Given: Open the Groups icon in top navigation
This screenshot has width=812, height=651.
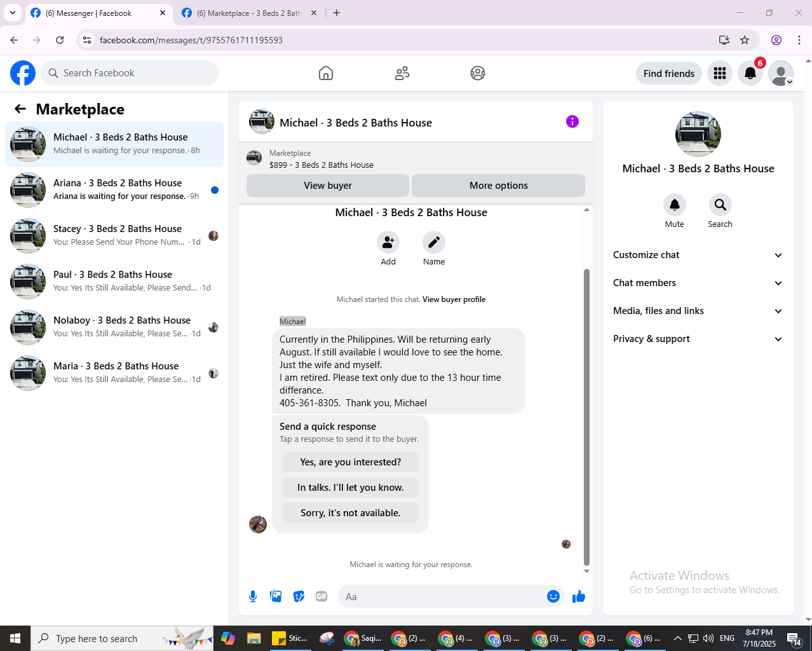Looking at the screenshot, I should 478,73.
